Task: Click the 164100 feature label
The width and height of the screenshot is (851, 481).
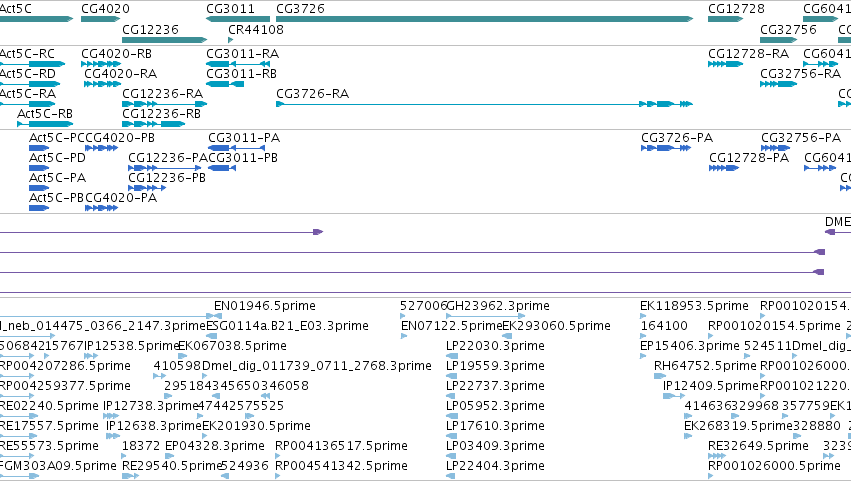Action: pos(664,326)
